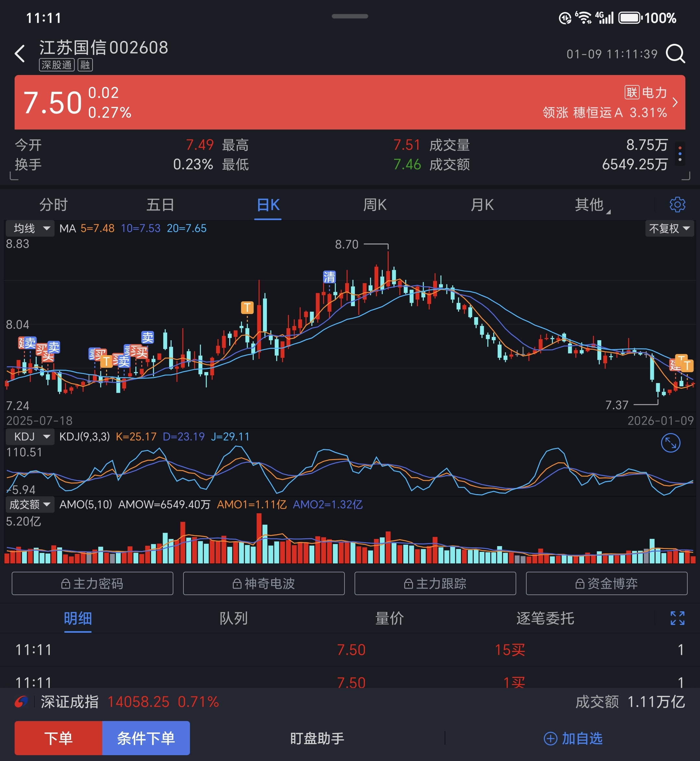
Task: Open the 成交额 indicator dropdown
Action: (x=30, y=505)
